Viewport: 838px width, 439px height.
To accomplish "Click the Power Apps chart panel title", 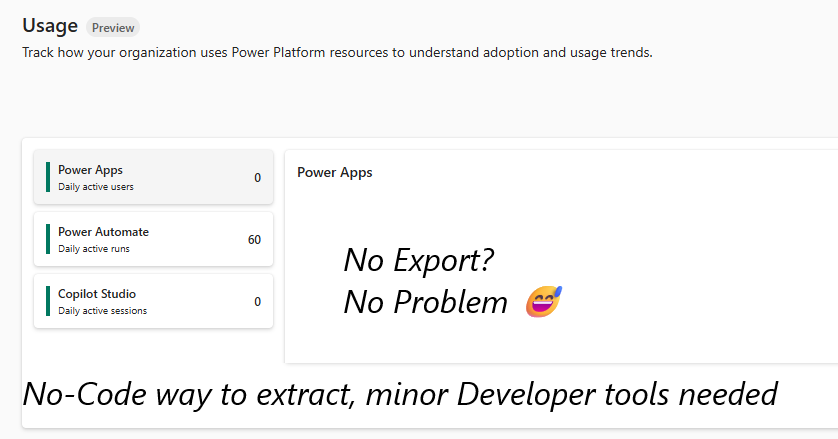I will [x=335, y=173].
